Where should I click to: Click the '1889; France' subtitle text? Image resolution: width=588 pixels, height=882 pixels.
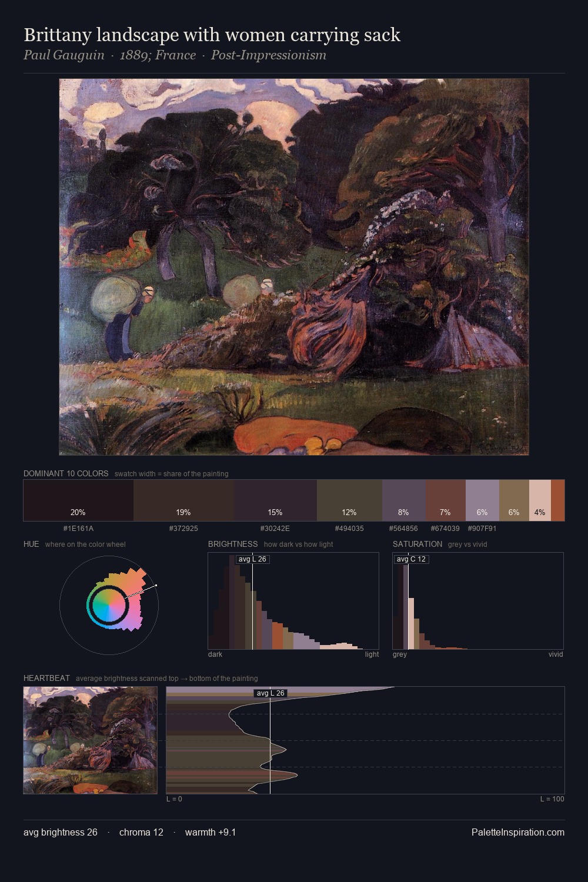158,55
